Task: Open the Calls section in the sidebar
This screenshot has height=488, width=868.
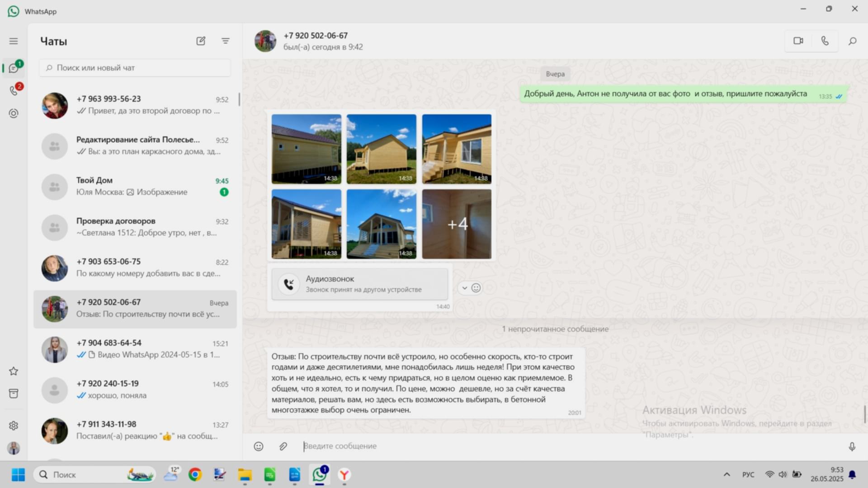Action: coord(14,91)
